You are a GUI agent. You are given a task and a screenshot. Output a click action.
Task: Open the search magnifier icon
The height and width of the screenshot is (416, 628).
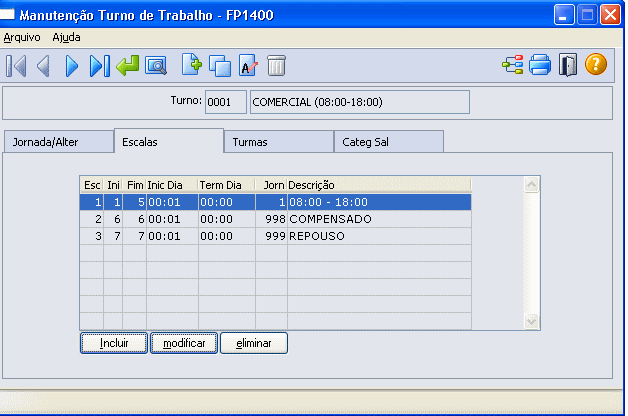point(156,66)
